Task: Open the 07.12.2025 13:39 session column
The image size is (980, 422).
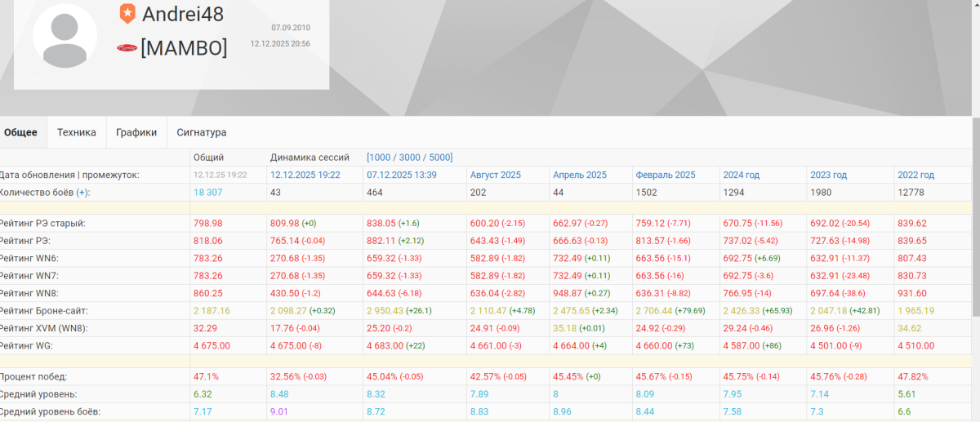Action: (402, 175)
